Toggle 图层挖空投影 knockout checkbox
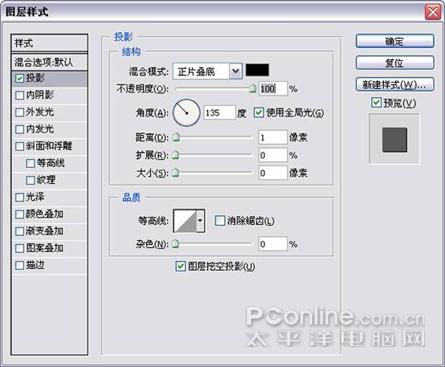 click(180, 266)
